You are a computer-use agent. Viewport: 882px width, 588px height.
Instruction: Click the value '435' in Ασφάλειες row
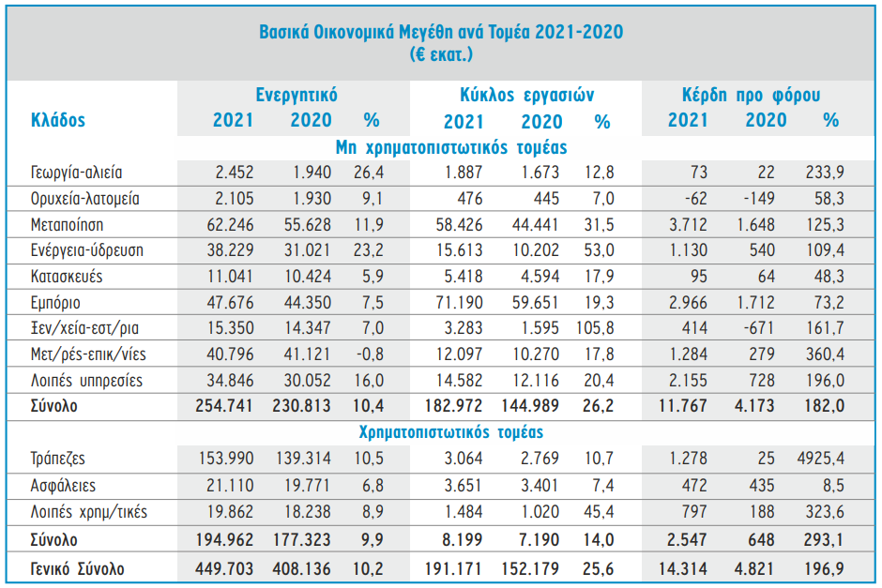762,485
